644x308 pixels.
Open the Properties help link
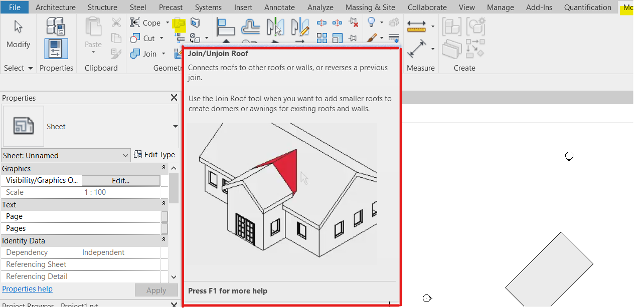coord(27,288)
